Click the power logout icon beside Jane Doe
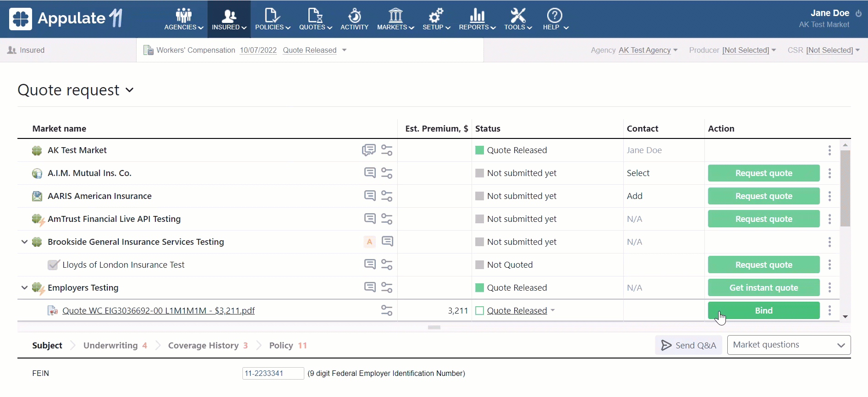This screenshot has height=397, width=868. [858, 13]
